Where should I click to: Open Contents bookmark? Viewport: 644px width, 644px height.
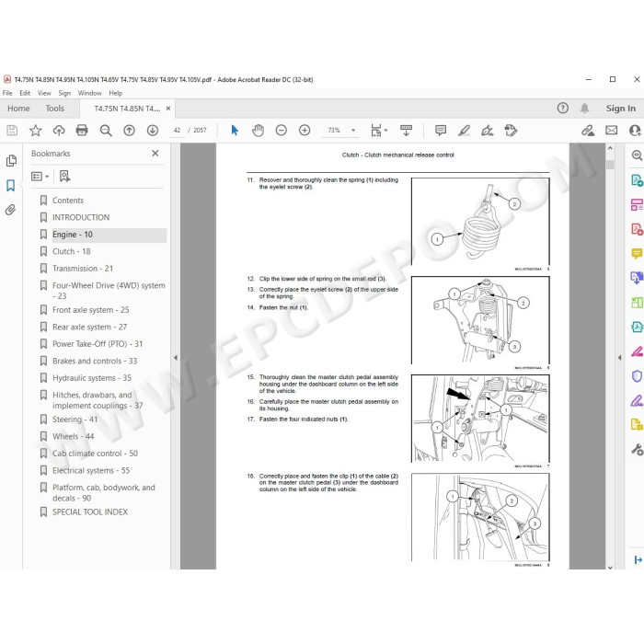coord(68,201)
